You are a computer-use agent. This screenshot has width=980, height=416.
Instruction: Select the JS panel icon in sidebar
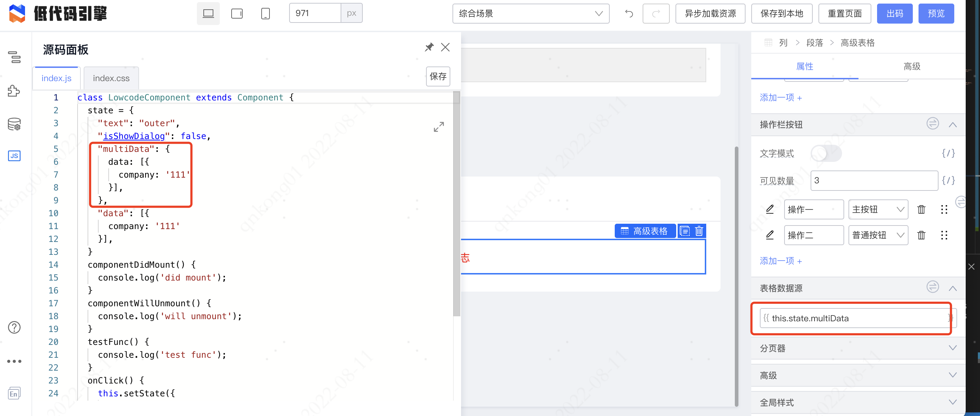[x=14, y=156]
